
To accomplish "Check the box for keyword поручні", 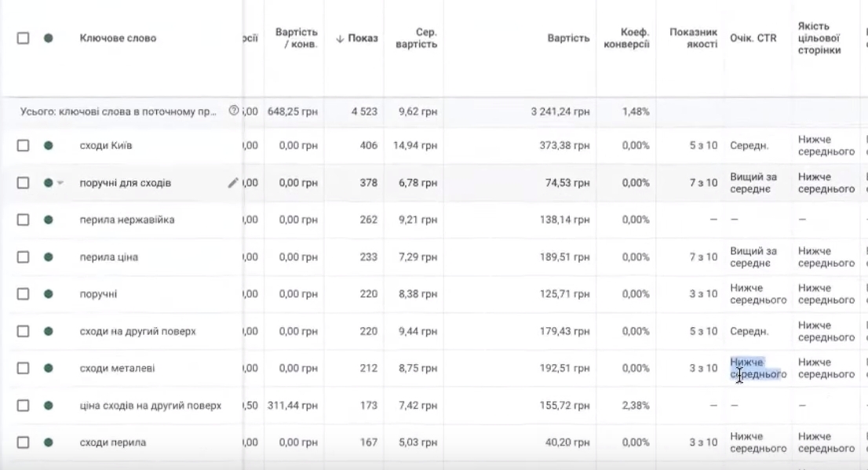I will click(x=24, y=294).
